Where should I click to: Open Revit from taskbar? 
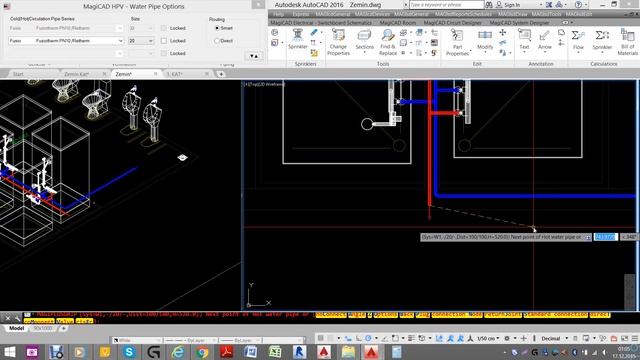(x=300, y=352)
